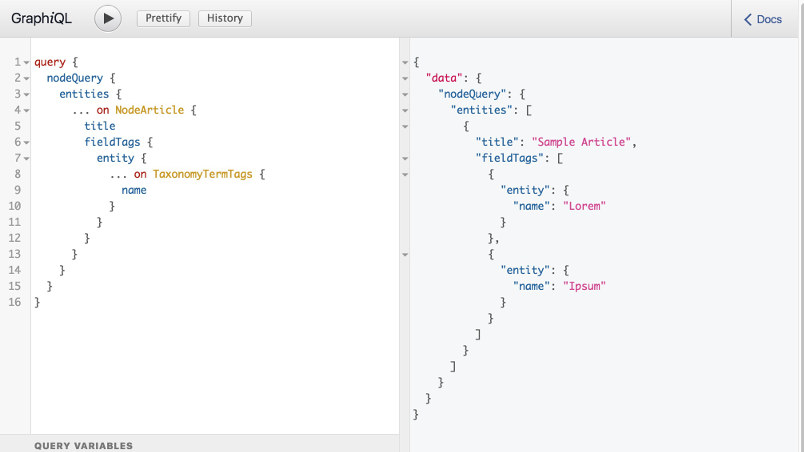Image resolution: width=804 pixels, height=452 pixels.
Task: Collapse the "entities" array in results
Action: (405, 110)
